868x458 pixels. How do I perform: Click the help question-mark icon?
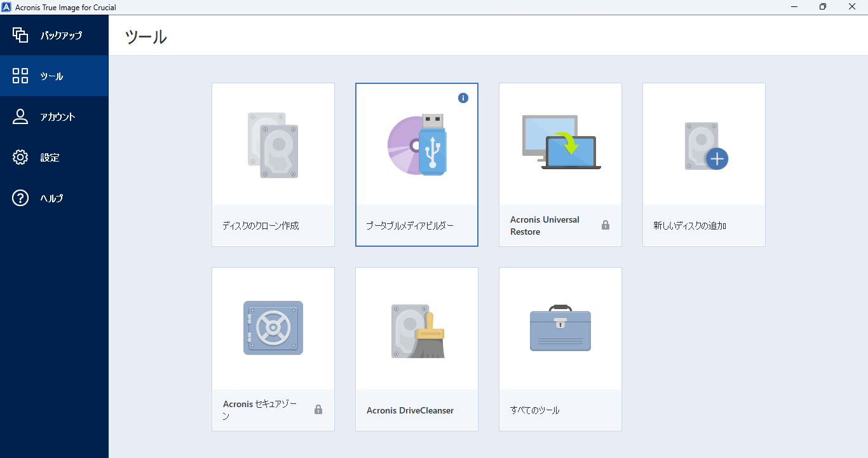click(x=20, y=198)
